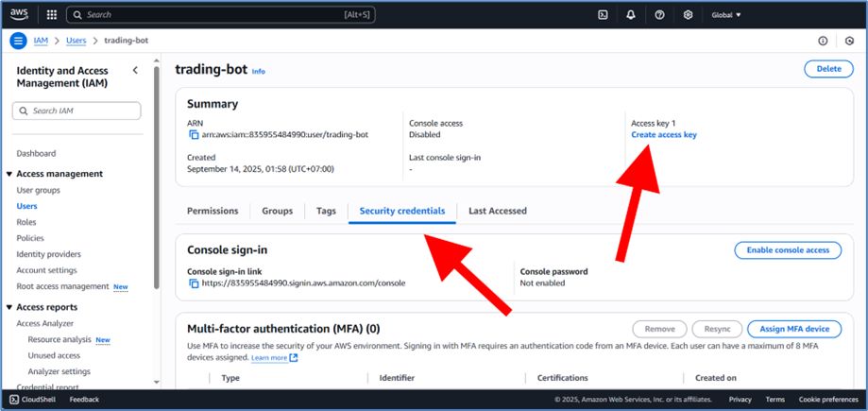Copy the console sign-in link
The width and height of the screenshot is (868, 411).
click(194, 283)
